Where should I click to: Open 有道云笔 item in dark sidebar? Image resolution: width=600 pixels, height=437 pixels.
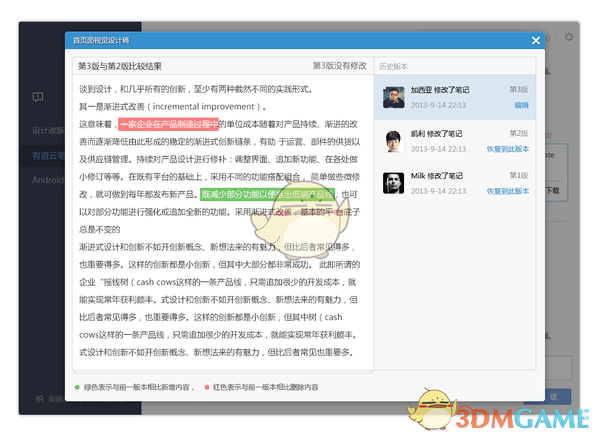click(x=48, y=156)
